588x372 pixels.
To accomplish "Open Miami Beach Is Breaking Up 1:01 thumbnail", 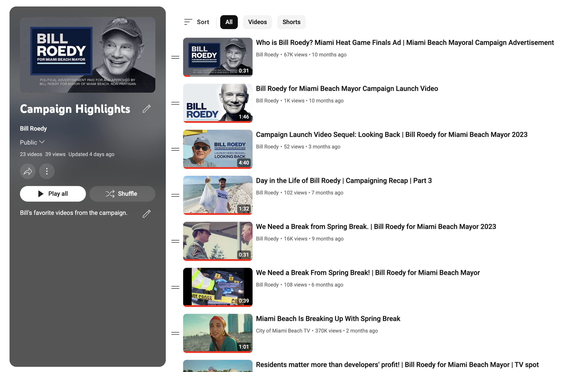I will point(218,333).
